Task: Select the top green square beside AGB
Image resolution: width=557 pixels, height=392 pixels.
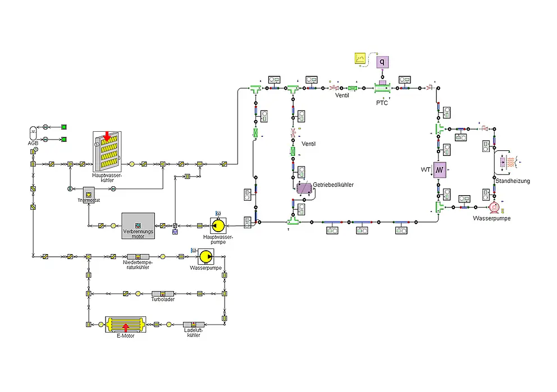Action: tap(63, 127)
